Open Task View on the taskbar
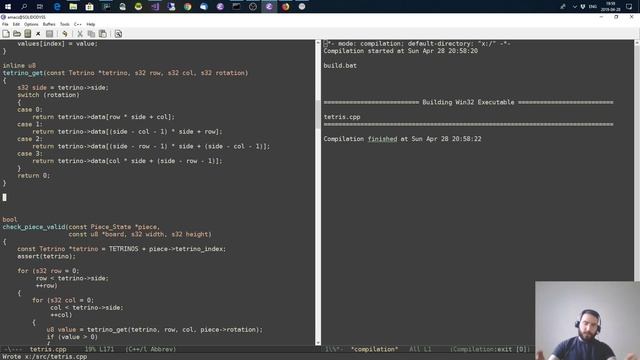Screen dimensions: 640x360 (x=40, y=7)
